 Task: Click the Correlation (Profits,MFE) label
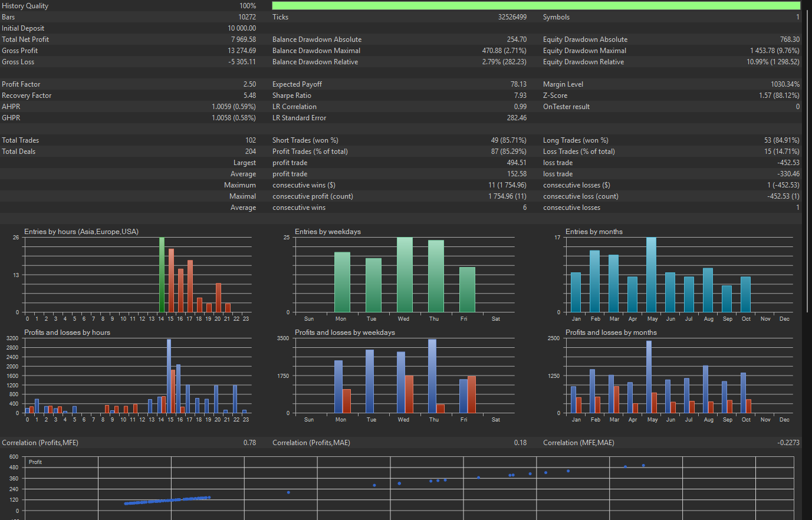[40, 443]
